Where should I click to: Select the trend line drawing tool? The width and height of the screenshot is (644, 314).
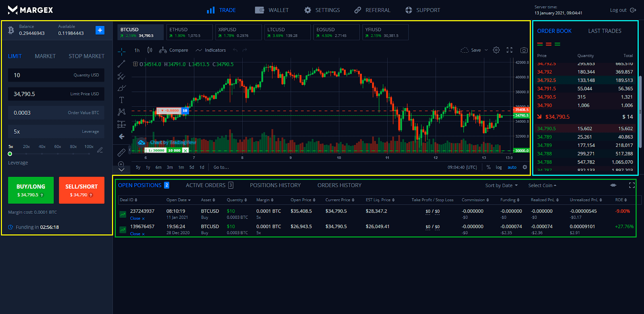121,64
